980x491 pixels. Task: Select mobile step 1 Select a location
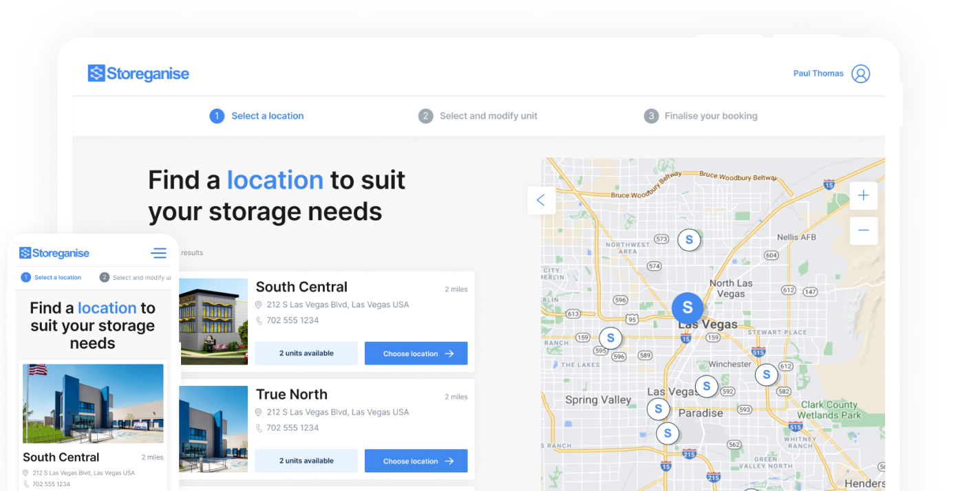51,278
